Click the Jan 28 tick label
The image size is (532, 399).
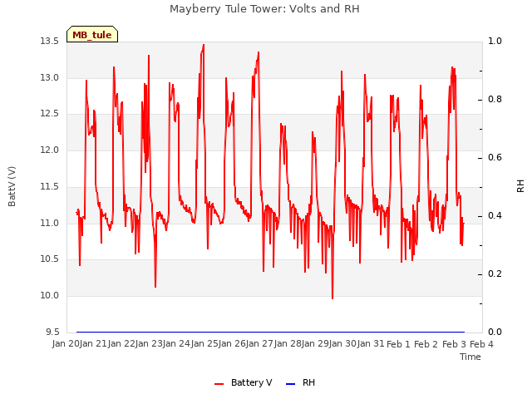(x=288, y=344)
